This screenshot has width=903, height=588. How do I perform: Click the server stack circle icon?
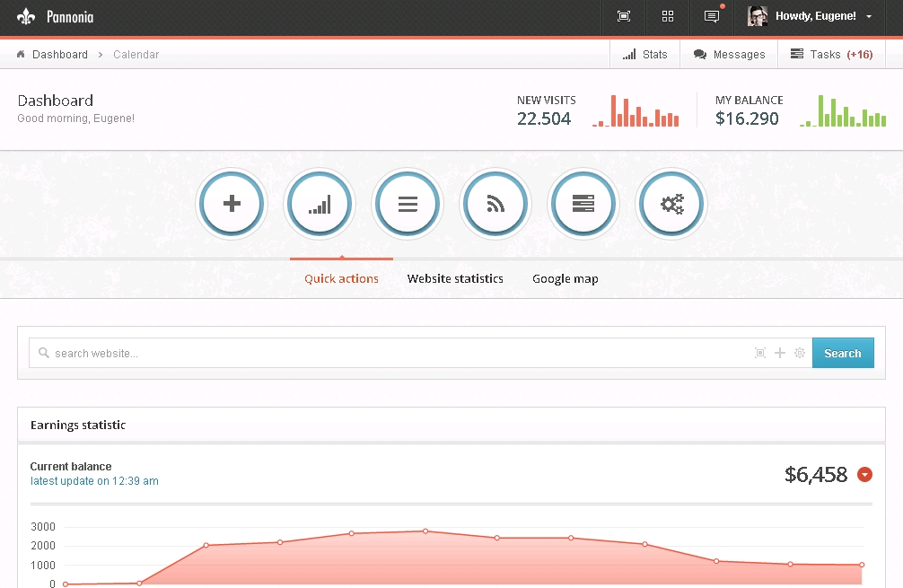click(x=583, y=204)
